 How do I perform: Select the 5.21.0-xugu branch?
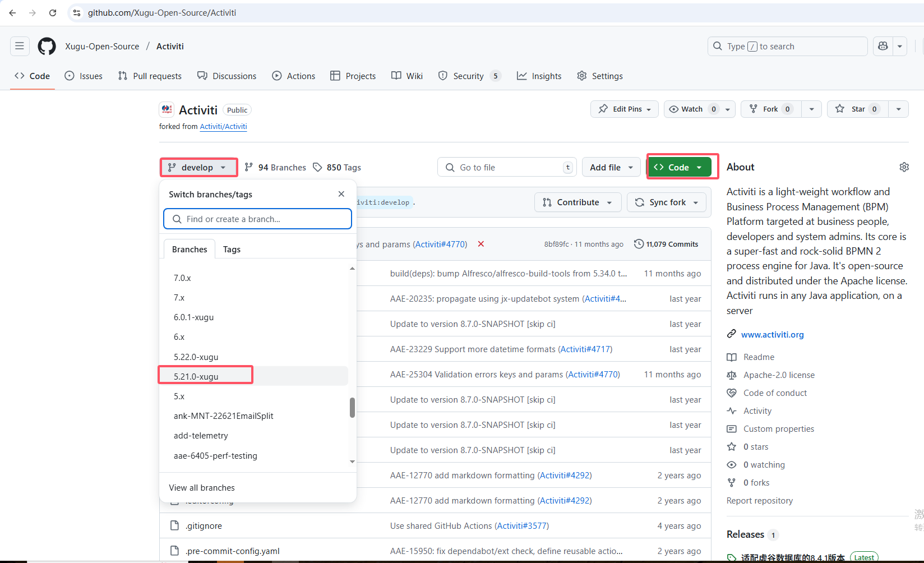pos(196,376)
